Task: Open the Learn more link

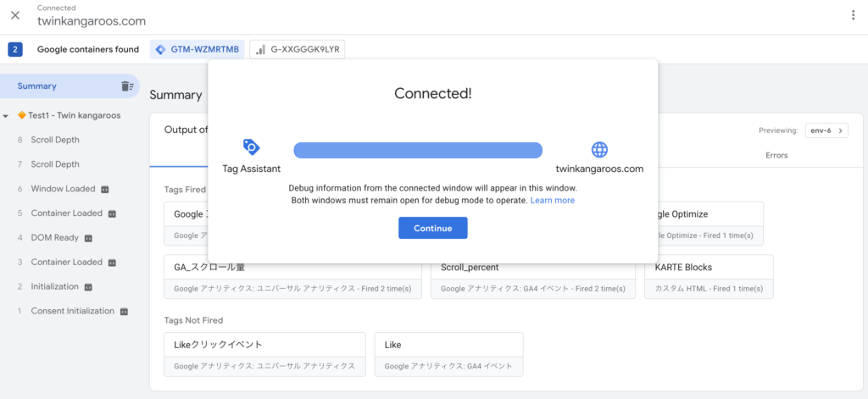Action: (x=553, y=200)
